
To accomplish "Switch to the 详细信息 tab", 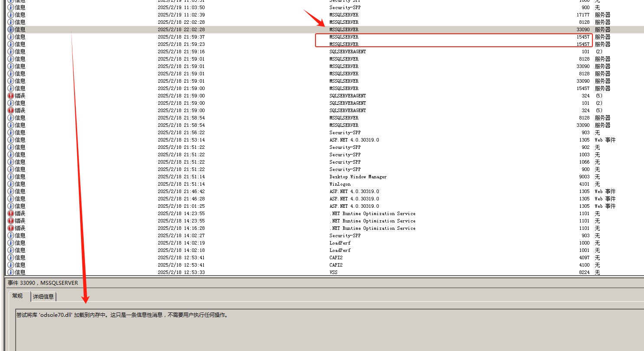I will click(43, 296).
